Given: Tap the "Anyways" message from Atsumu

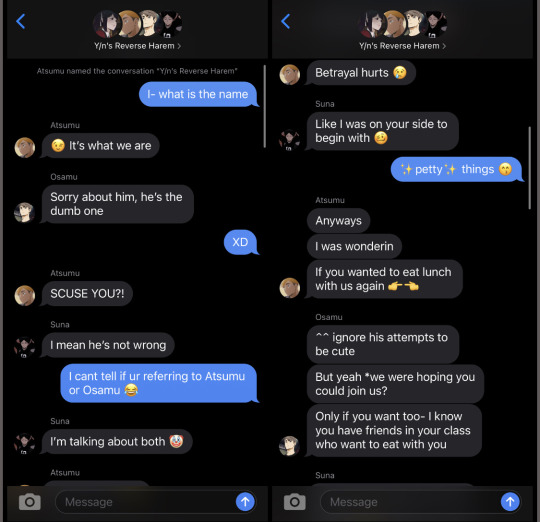Looking at the screenshot, I should (339, 221).
